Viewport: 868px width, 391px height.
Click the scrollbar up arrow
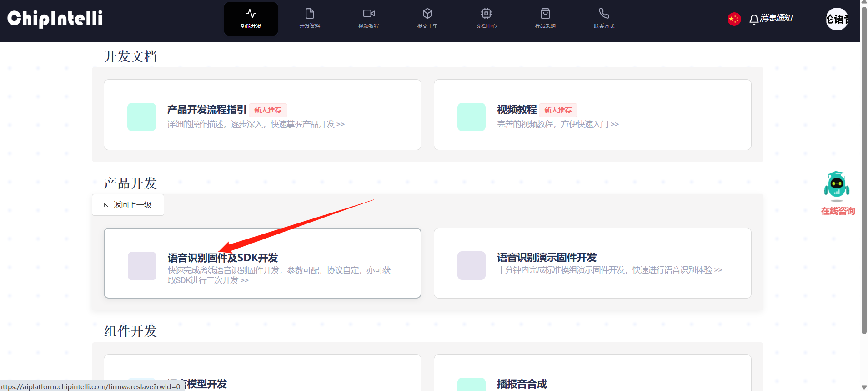pyautogui.click(x=864, y=2)
